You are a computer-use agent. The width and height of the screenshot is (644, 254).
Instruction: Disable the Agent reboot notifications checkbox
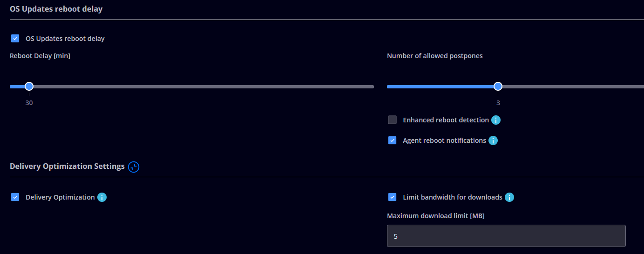pyautogui.click(x=393, y=140)
